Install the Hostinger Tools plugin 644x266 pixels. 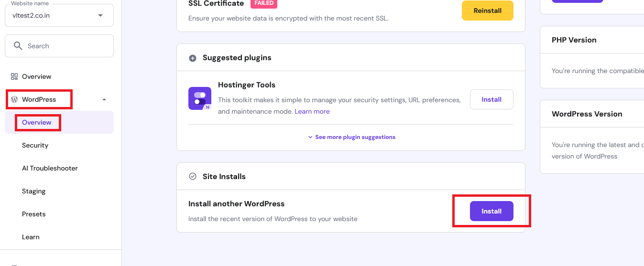pyautogui.click(x=491, y=99)
